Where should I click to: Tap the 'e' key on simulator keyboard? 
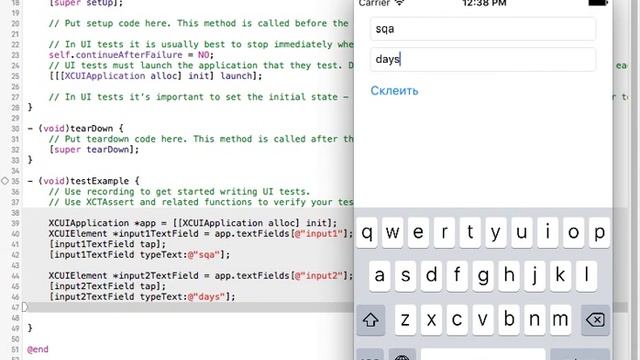pyautogui.click(x=418, y=233)
